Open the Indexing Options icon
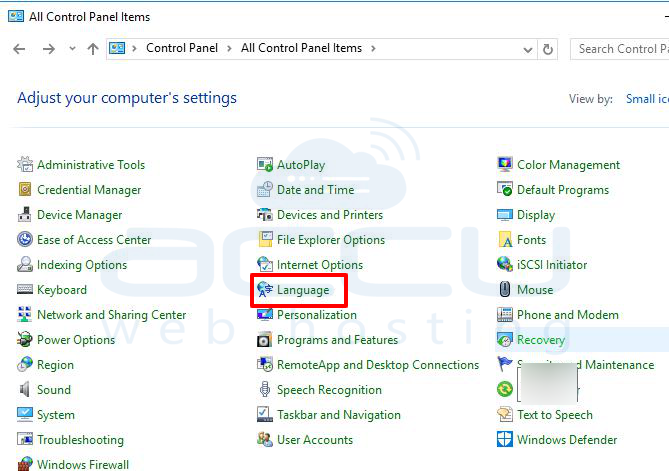 point(25,265)
